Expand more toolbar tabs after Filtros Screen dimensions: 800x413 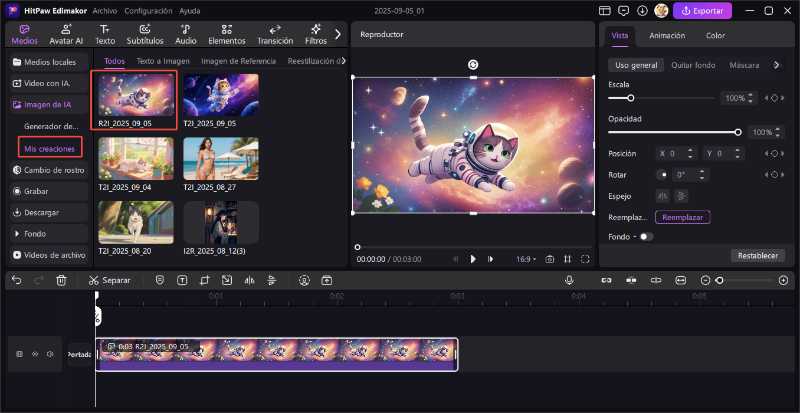(338, 34)
